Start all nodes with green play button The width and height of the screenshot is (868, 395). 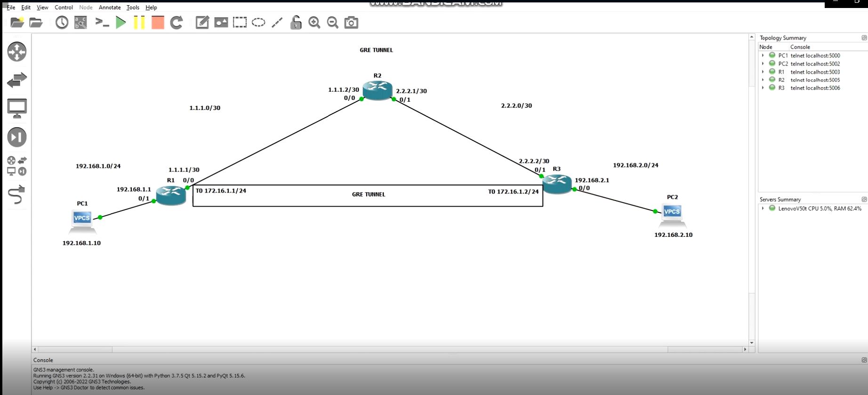pyautogui.click(x=121, y=22)
